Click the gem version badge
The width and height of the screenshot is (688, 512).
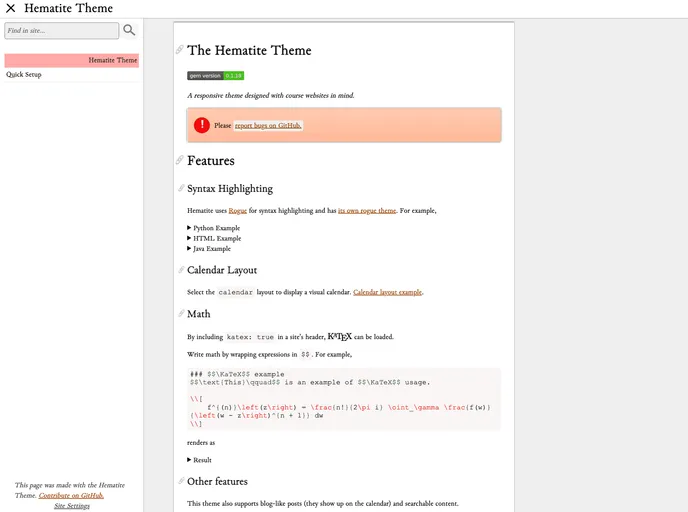point(215,76)
